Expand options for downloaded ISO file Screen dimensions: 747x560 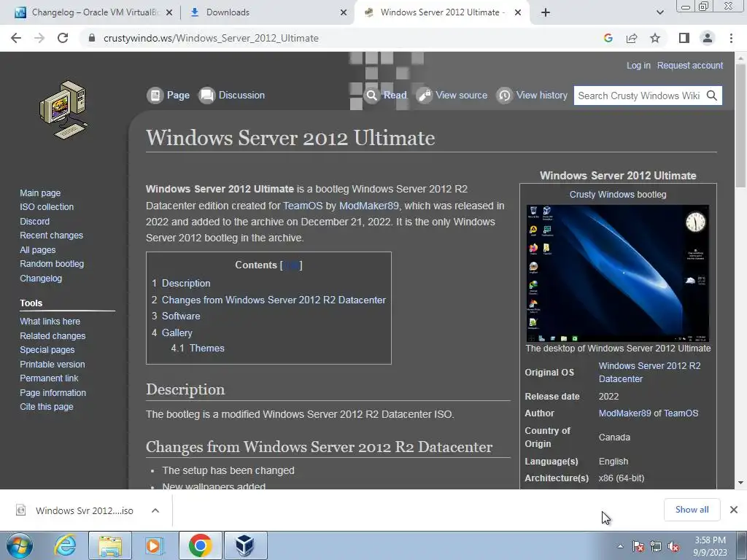coord(155,510)
